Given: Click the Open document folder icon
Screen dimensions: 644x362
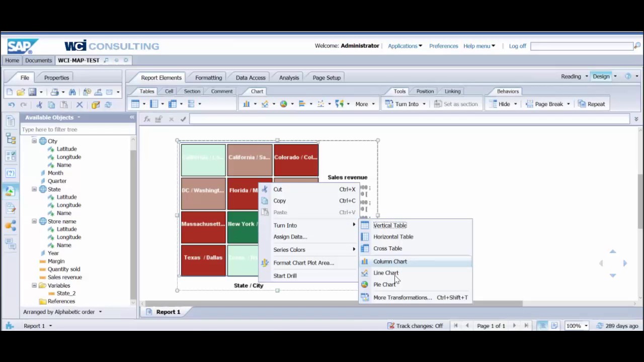Looking at the screenshot, I should click(21, 92).
